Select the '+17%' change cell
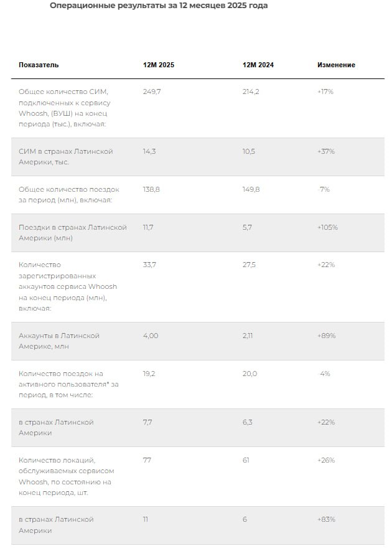The width and height of the screenshot is (392, 551). (x=325, y=92)
